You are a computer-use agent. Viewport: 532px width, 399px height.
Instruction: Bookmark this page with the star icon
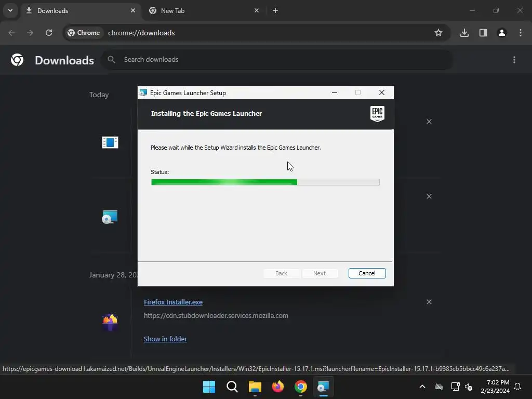pos(438,33)
